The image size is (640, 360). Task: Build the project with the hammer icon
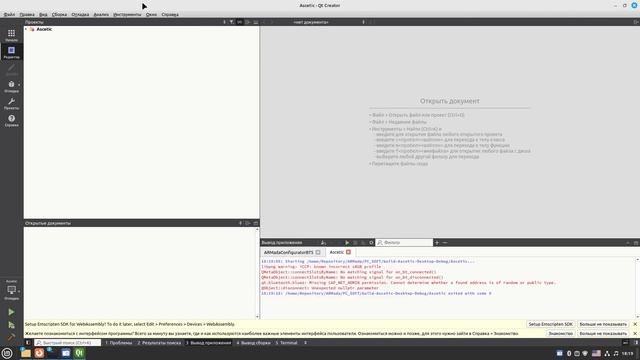[x=11, y=337]
